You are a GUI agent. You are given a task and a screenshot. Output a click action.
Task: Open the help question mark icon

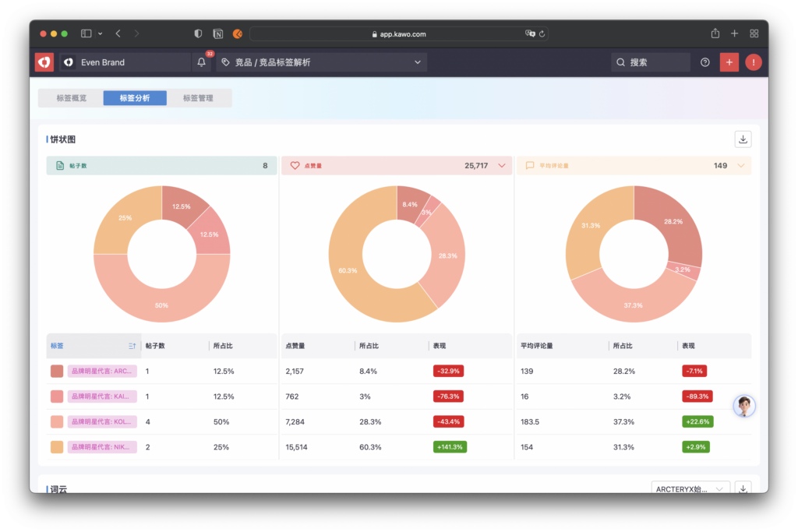(705, 62)
